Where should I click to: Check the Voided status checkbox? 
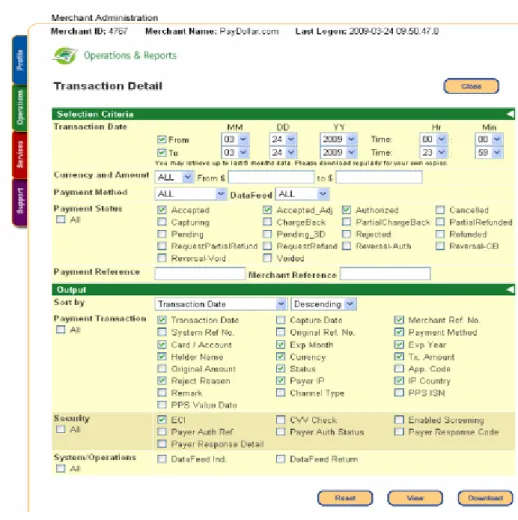click(x=267, y=258)
